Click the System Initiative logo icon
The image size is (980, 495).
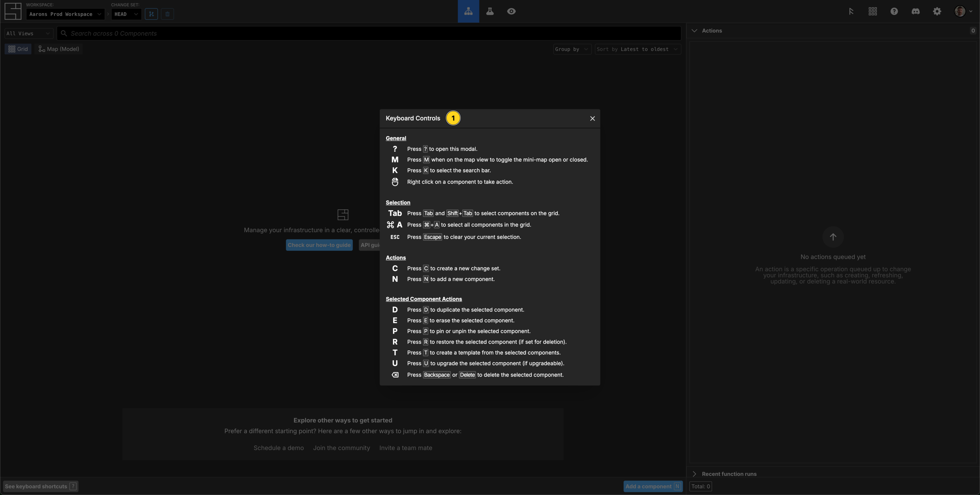(13, 11)
